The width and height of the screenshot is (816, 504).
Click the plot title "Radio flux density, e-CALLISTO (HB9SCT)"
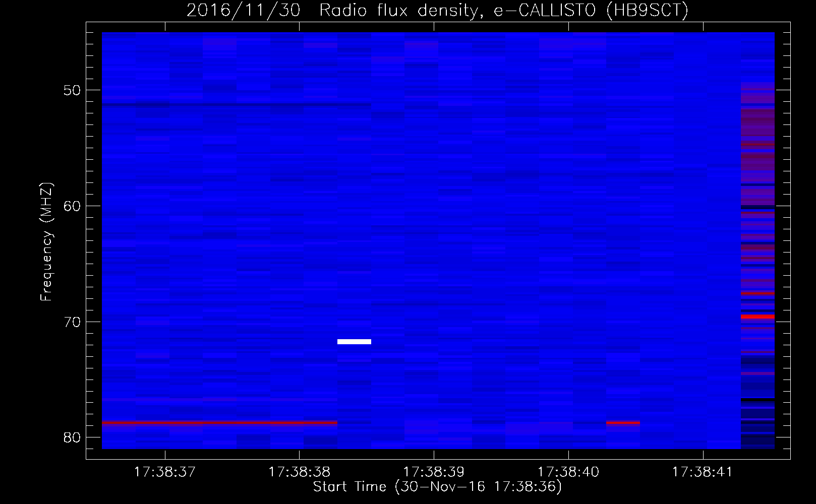point(504,10)
